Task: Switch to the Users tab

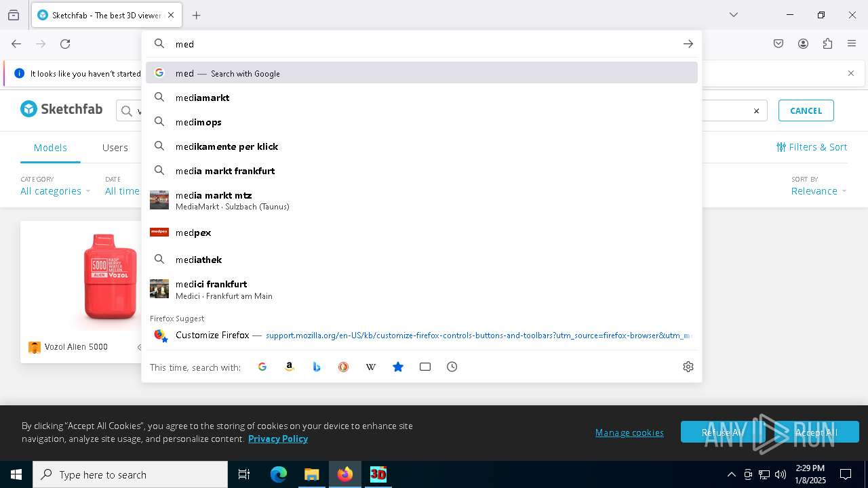Action: click(115, 148)
